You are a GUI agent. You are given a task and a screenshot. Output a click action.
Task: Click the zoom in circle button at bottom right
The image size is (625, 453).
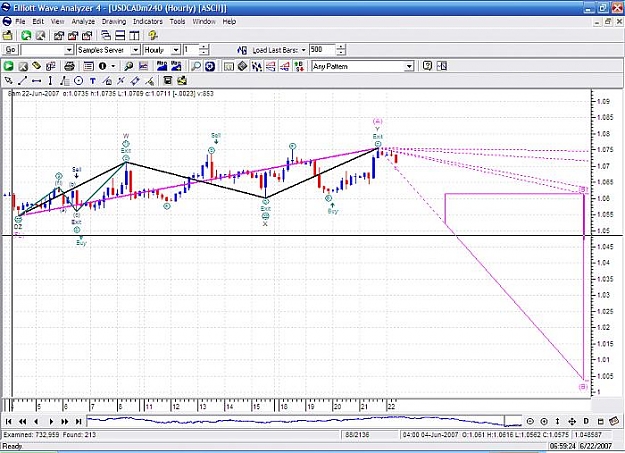[x=544, y=421]
